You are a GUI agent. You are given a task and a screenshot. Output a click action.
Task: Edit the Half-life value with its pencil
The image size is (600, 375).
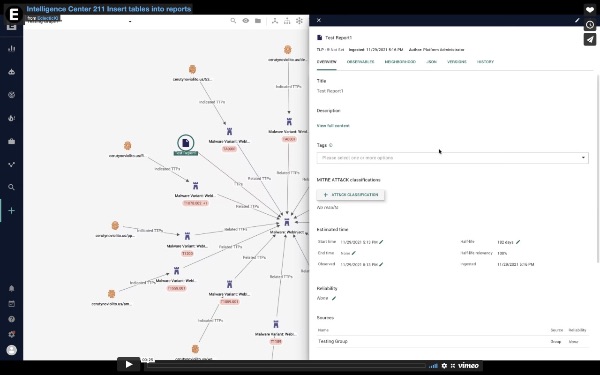coord(518,242)
